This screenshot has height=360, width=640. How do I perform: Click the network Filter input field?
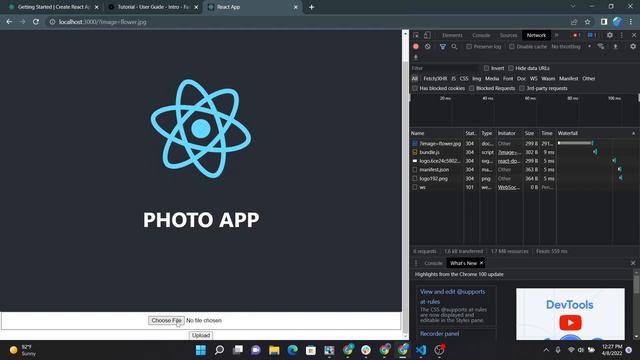click(446, 68)
